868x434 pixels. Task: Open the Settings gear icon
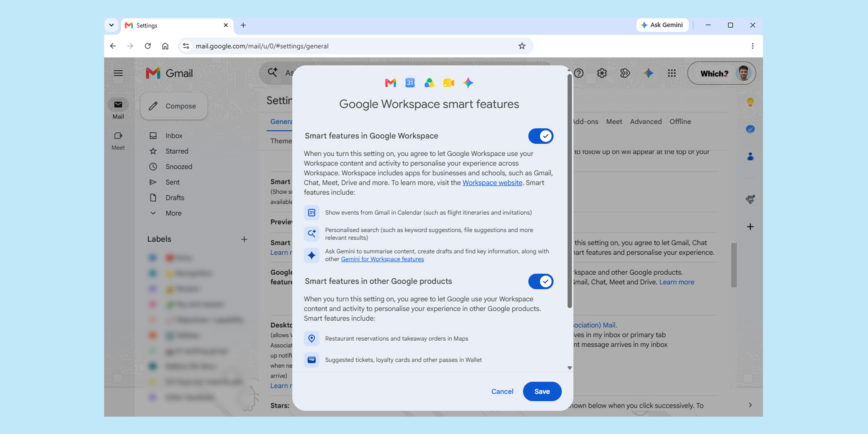[602, 73]
